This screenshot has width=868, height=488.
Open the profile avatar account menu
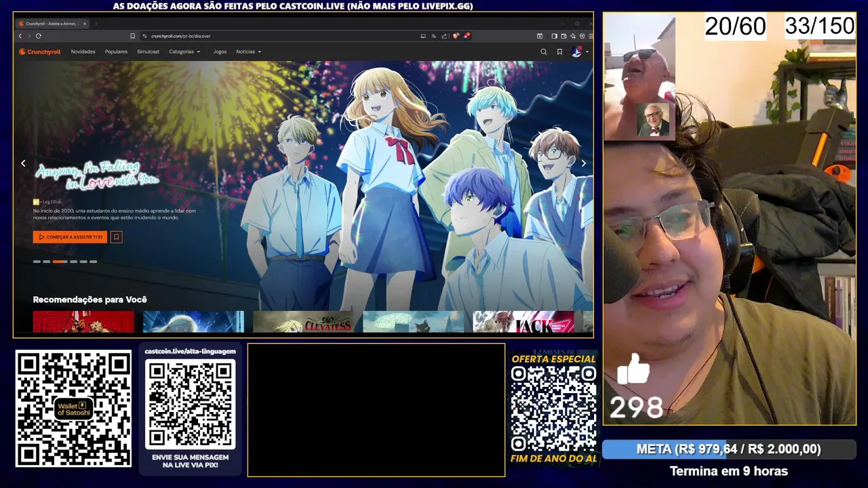tap(578, 52)
